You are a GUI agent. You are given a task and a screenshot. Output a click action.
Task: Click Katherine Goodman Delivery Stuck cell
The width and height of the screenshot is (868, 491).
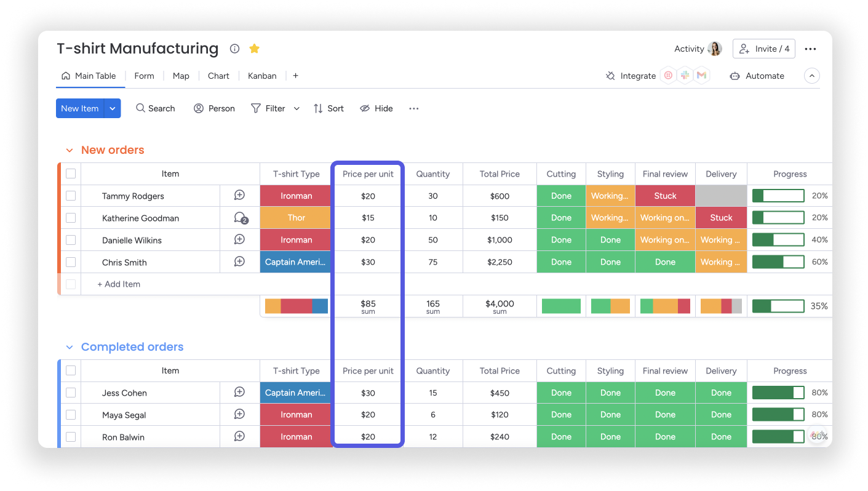point(721,218)
